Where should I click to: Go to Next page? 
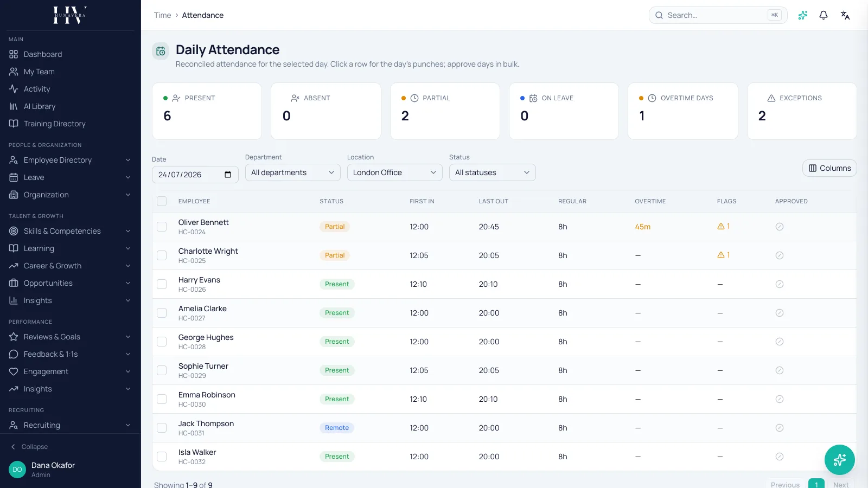click(x=841, y=484)
